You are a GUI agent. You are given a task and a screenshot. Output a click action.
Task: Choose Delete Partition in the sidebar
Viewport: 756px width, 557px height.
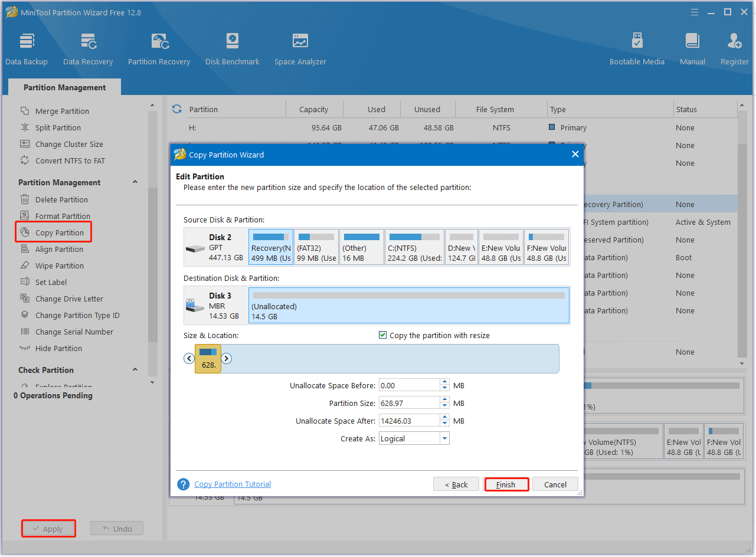[x=61, y=199]
